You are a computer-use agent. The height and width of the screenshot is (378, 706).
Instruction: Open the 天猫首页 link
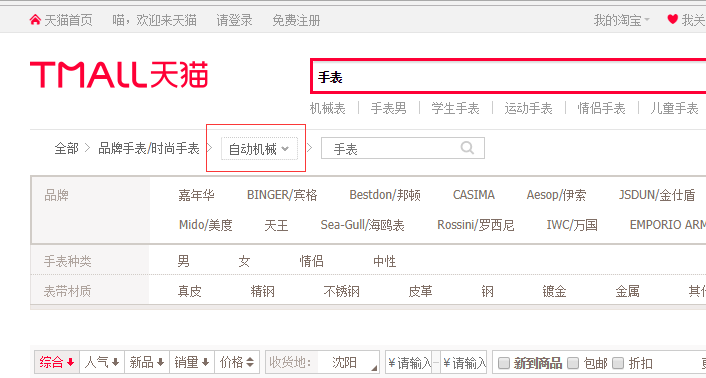point(68,20)
